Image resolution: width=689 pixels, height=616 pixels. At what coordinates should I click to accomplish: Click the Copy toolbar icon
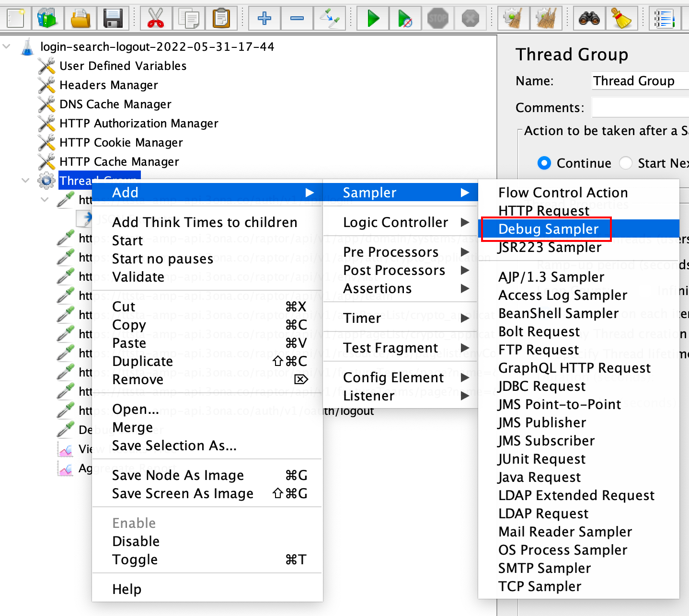[x=189, y=18]
